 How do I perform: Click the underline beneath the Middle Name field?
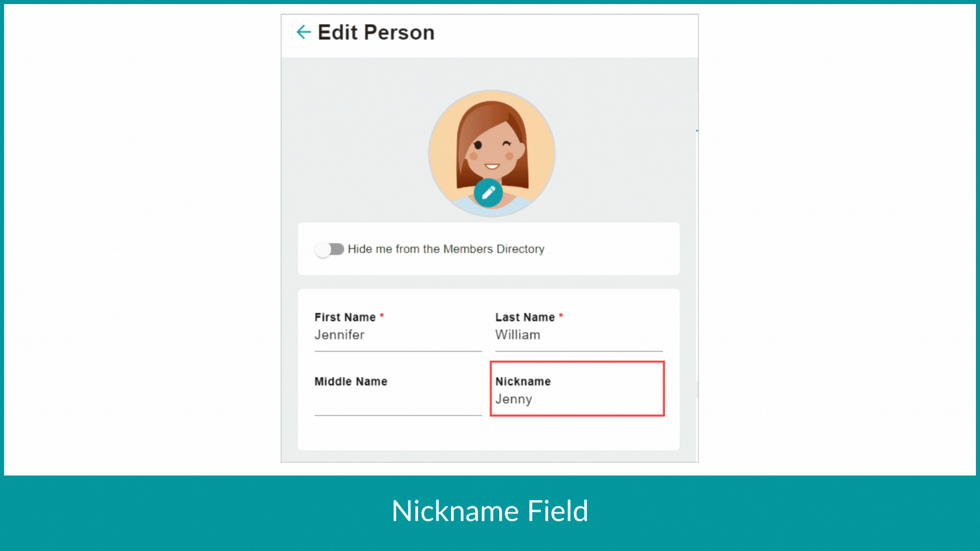click(x=398, y=415)
